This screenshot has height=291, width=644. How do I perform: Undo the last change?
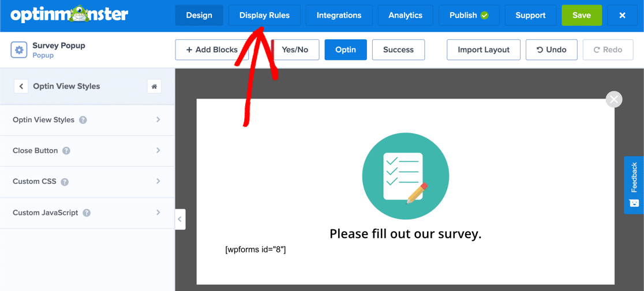552,50
